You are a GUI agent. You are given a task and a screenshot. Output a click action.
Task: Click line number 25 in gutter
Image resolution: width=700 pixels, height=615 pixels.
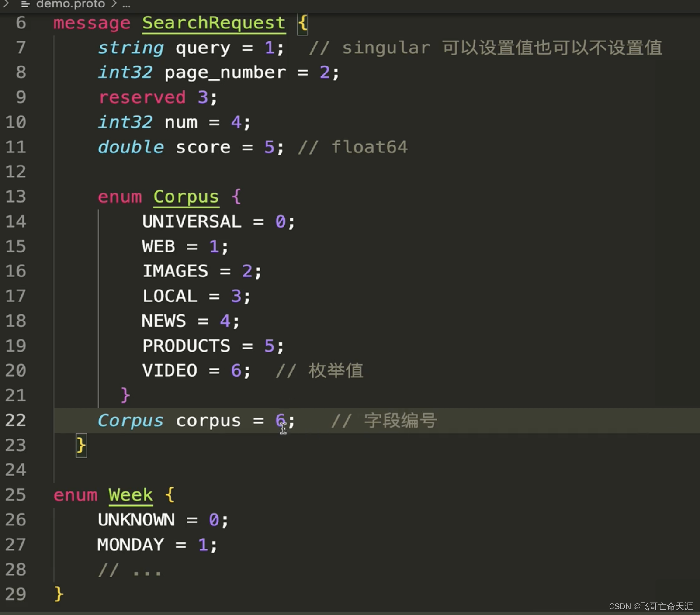[x=16, y=495]
